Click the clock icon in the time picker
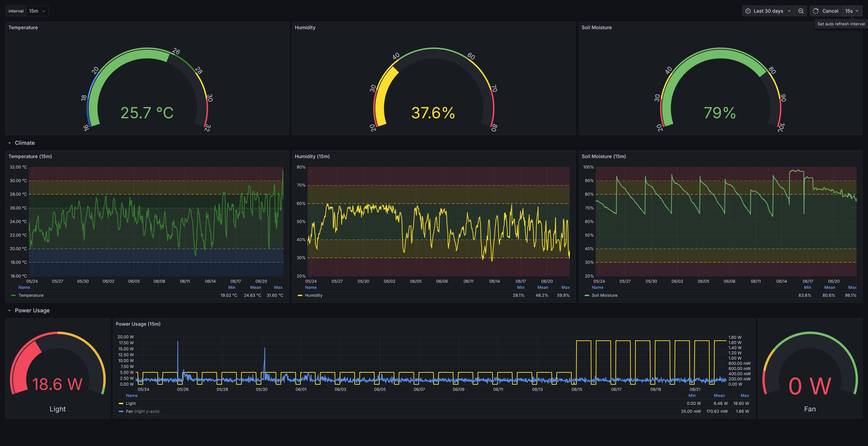This screenshot has width=868, height=446. click(748, 11)
